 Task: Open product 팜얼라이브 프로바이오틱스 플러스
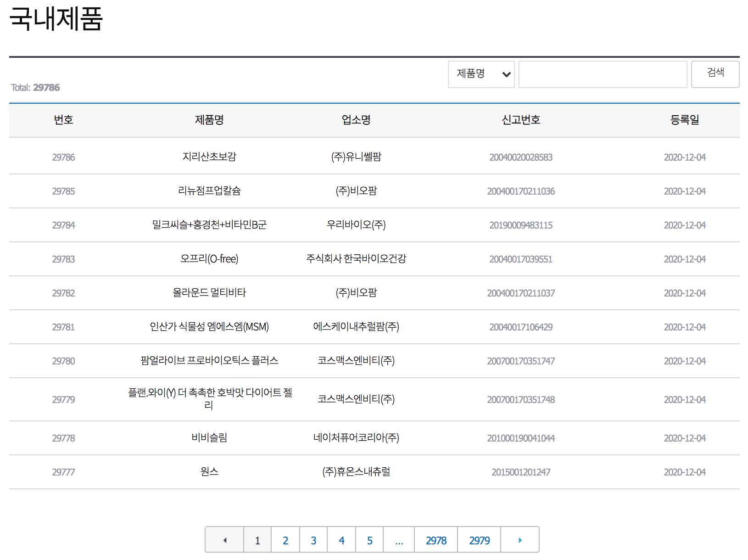coord(209,361)
